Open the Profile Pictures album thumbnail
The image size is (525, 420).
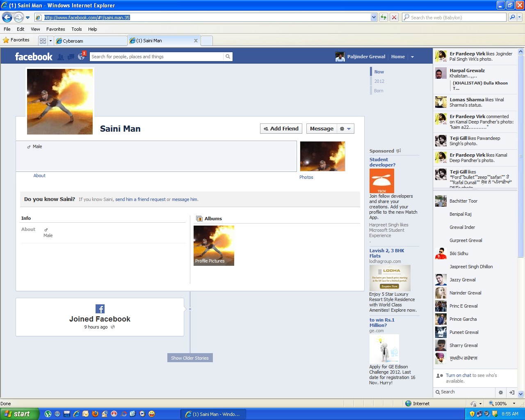[x=214, y=245]
